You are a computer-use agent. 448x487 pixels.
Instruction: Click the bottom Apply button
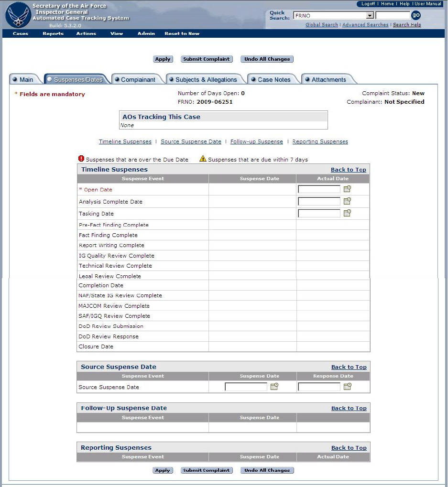point(163,470)
